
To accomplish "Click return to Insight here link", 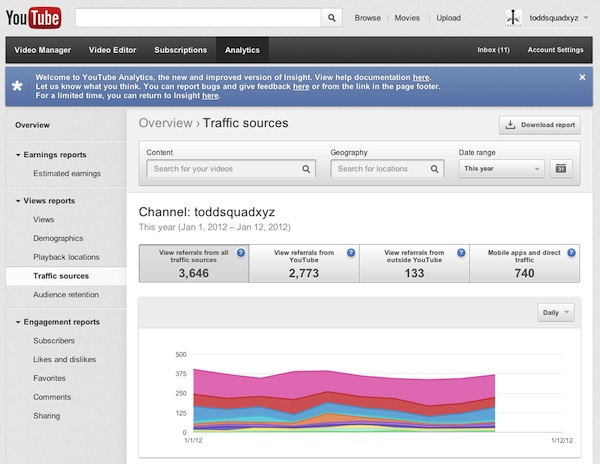I will click(210, 96).
